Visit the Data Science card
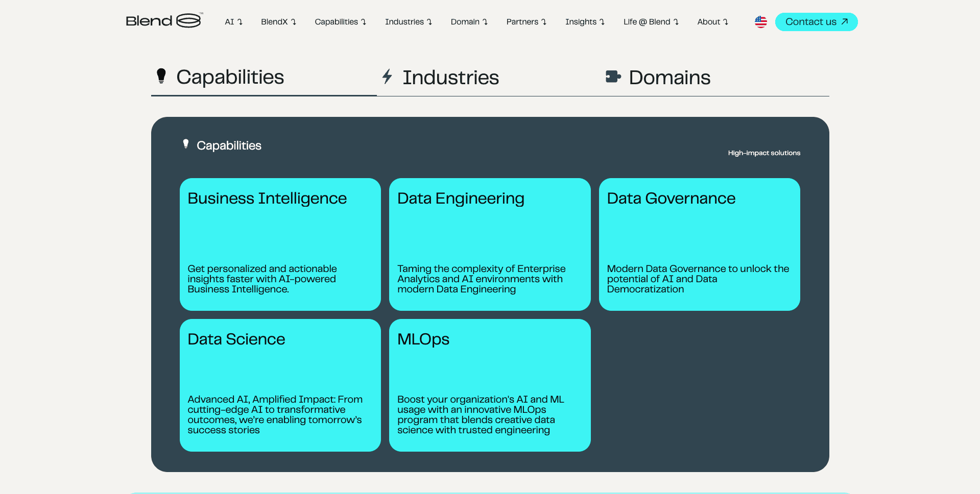980x494 pixels. [x=280, y=385]
